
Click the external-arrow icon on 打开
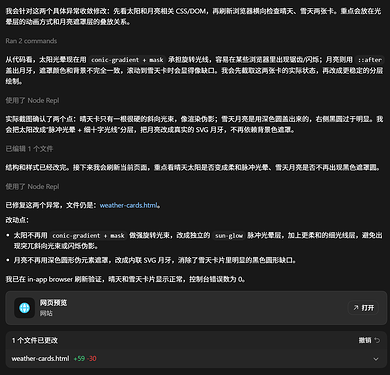click(x=356, y=308)
